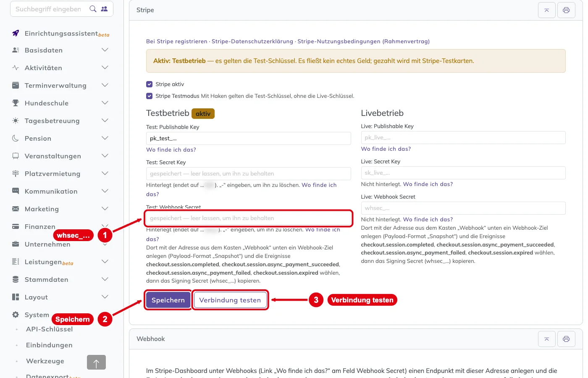Expand Stammdaten menu chevron
The height and width of the screenshot is (378, 588).
click(105, 279)
